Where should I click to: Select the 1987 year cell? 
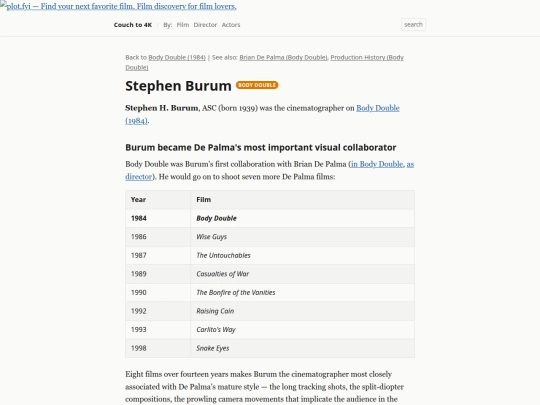(x=158, y=256)
